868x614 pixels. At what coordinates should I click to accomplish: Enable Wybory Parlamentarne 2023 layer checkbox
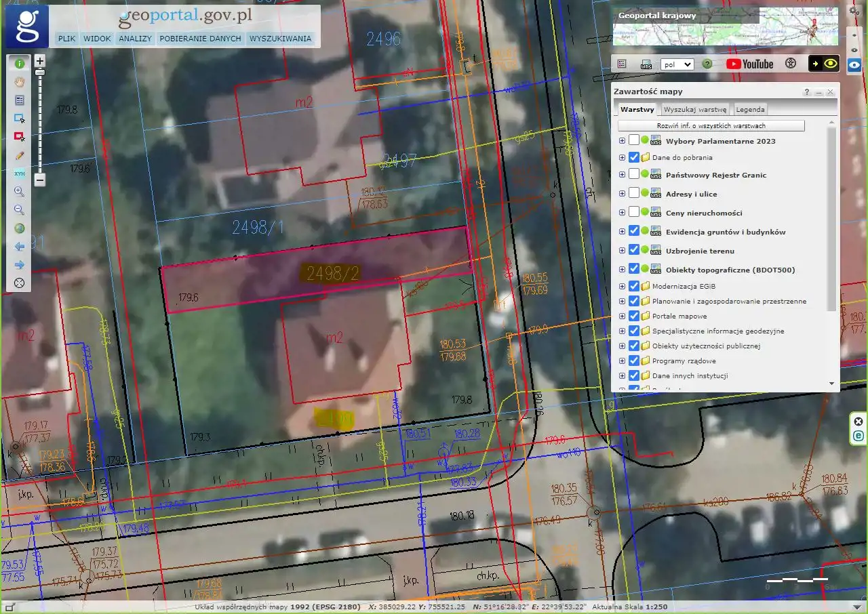[x=633, y=140]
